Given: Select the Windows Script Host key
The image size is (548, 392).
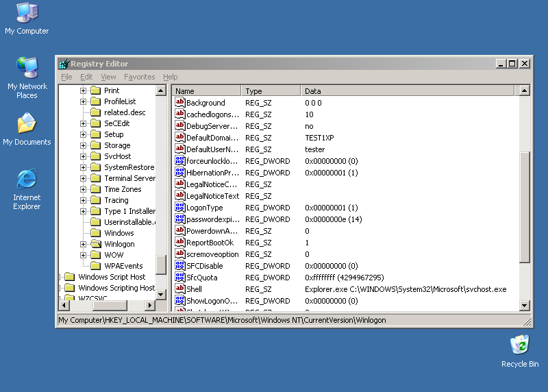Looking at the screenshot, I should [x=112, y=277].
